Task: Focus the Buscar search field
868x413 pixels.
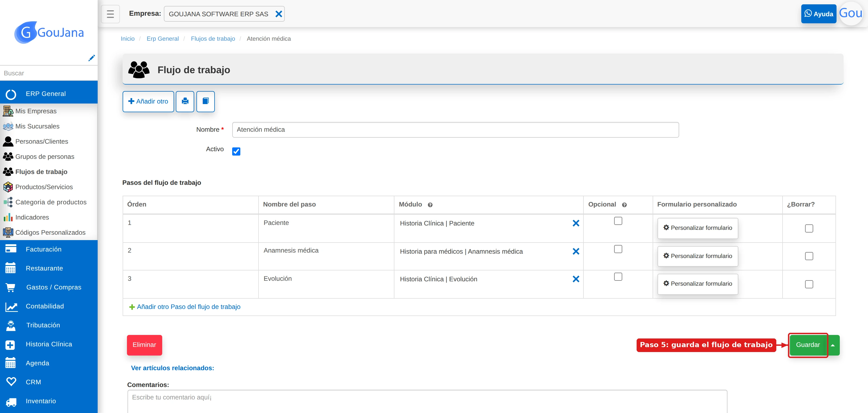Action: coord(49,73)
